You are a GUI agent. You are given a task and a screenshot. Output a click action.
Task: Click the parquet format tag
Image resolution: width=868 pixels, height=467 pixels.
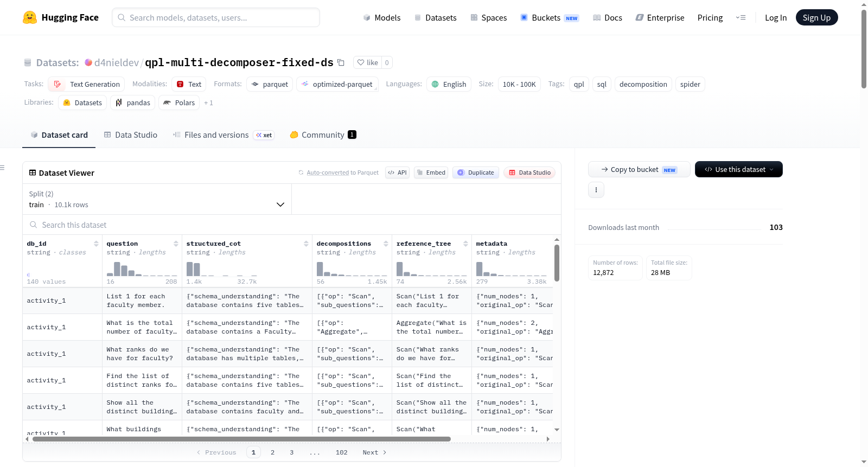[x=270, y=84]
